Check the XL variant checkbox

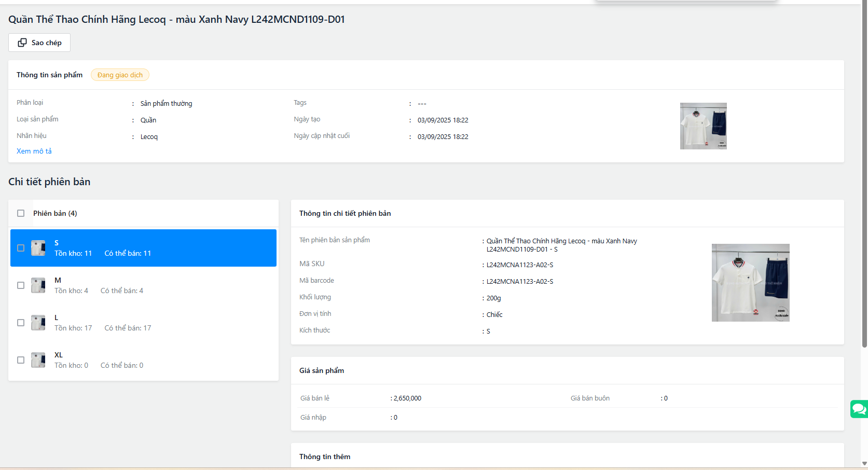[21, 360]
